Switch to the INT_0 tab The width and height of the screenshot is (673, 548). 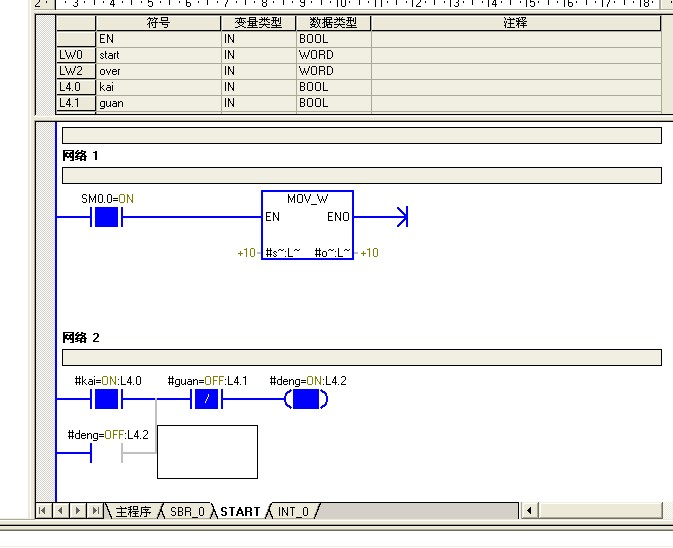293,511
